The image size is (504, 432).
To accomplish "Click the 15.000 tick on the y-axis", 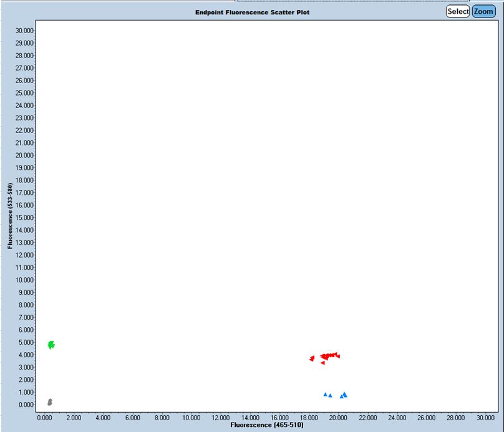I will pos(24,217).
